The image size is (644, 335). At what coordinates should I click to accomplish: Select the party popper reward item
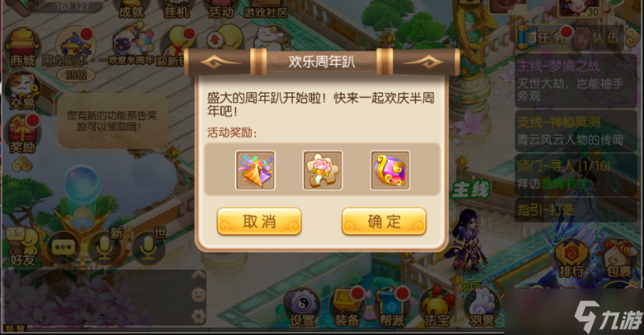pos(255,170)
